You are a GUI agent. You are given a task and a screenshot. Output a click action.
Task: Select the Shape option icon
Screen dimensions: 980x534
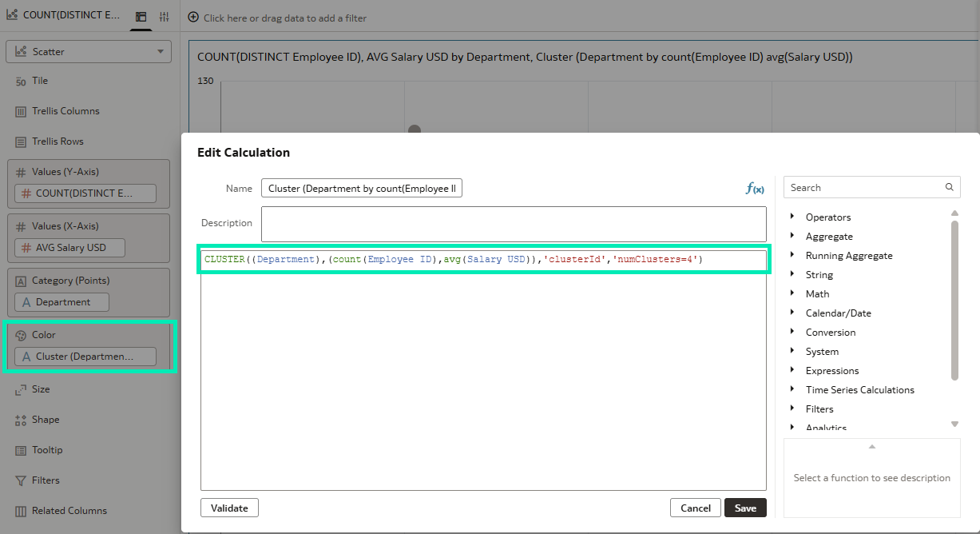(22, 419)
